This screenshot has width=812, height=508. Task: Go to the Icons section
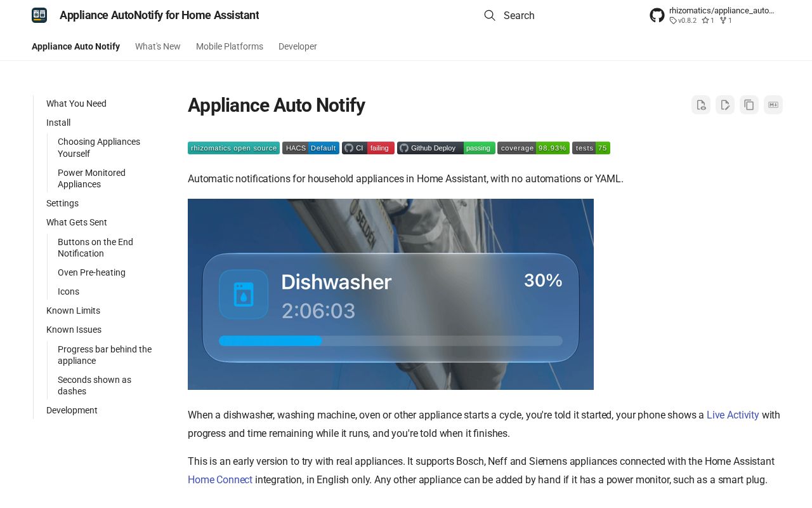[x=69, y=291]
